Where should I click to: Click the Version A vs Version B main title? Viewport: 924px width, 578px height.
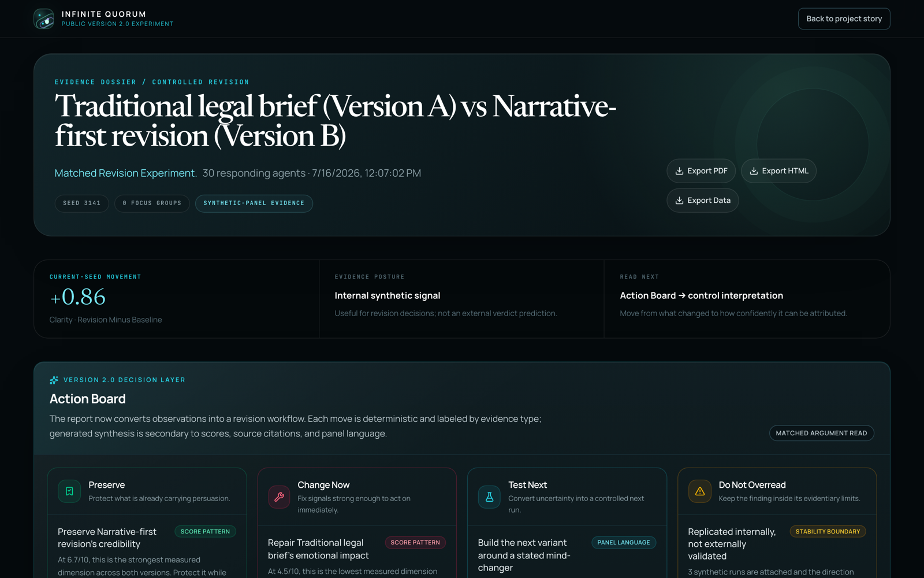tap(336, 121)
